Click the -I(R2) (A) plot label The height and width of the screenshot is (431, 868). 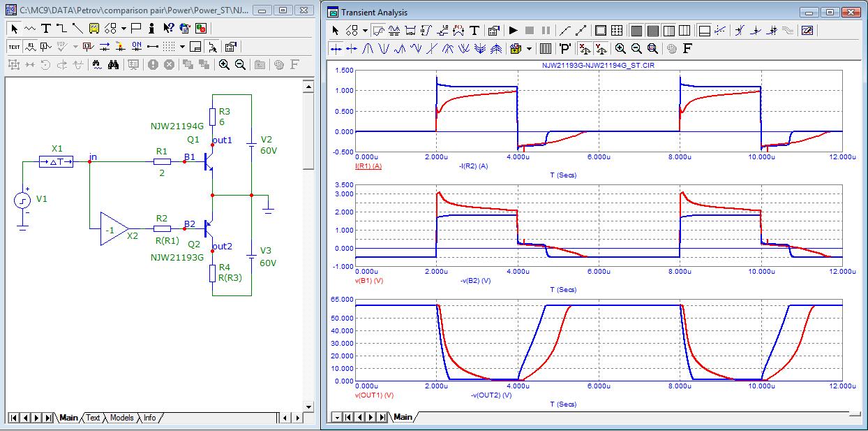tap(474, 166)
